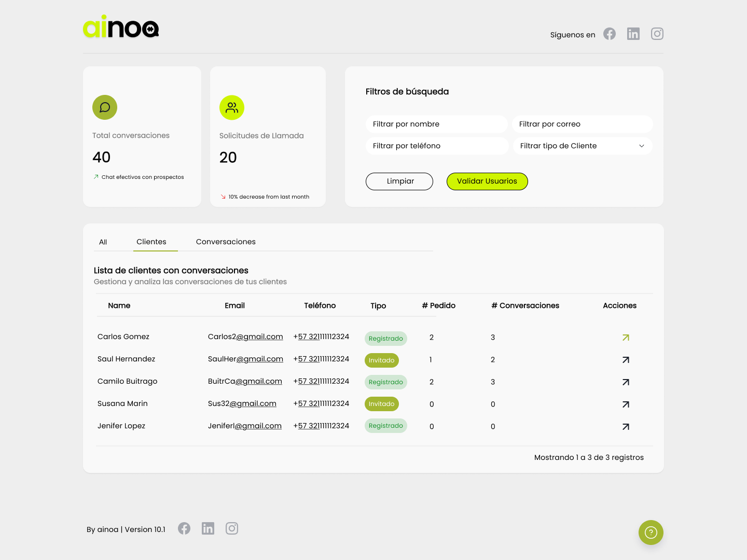The width and height of the screenshot is (747, 560).
Task: Select the Clientes tab
Action: (151, 242)
